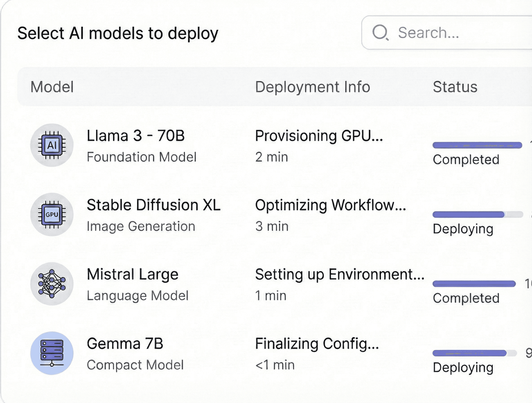This screenshot has height=403, width=532.
Task: Click the server icon next to Gemma 7B
Action: pyautogui.click(x=52, y=353)
